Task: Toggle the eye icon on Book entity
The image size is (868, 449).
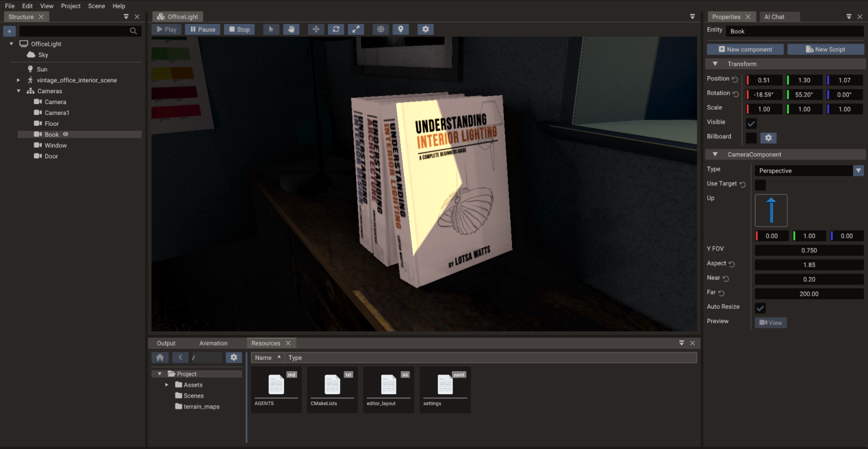Action: [x=65, y=134]
